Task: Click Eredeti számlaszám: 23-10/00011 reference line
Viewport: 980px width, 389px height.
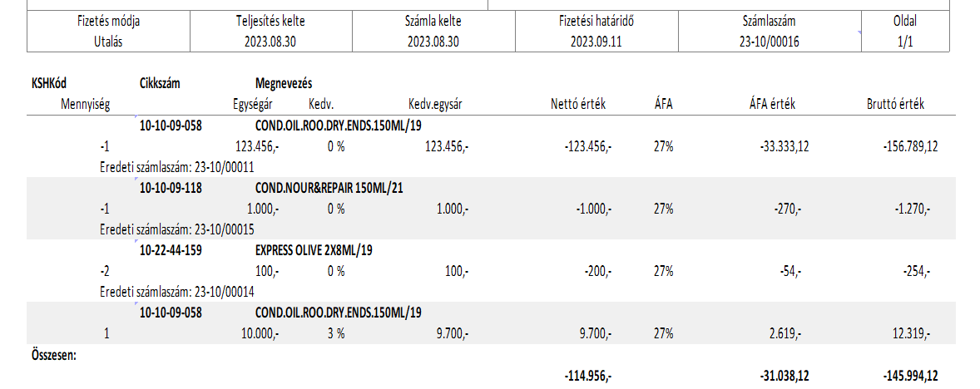Action: 176,166
